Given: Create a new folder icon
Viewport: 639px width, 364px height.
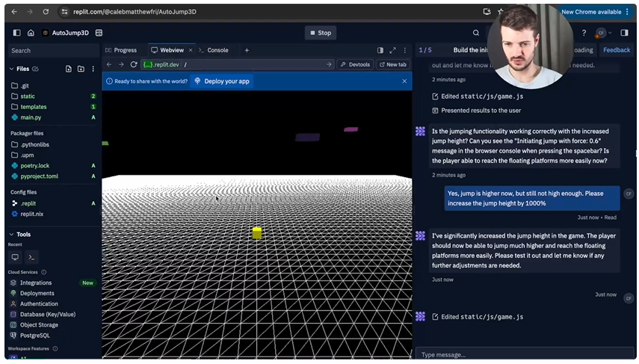Looking at the screenshot, I should tap(81, 69).
